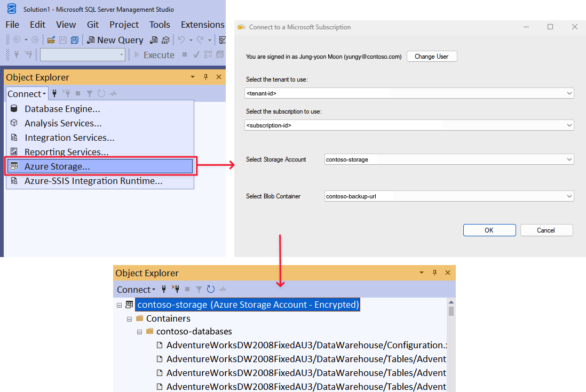Click the Change User button

432,56
